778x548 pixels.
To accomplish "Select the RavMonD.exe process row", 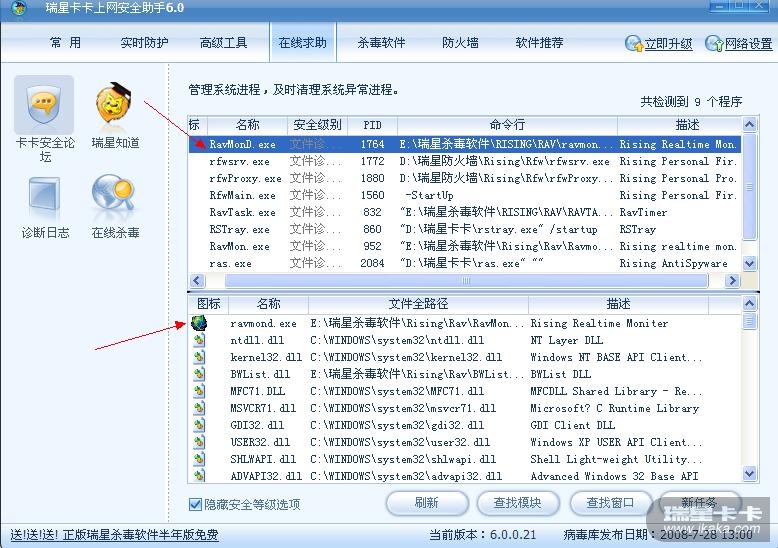I will (x=464, y=144).
